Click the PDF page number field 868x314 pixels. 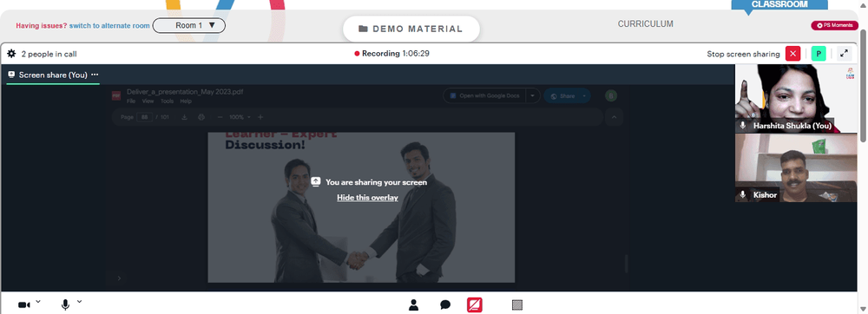click(x=144, y=117)
